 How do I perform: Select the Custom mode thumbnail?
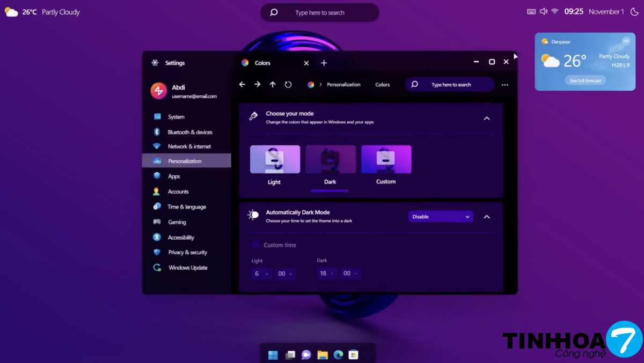coord(386,159)
